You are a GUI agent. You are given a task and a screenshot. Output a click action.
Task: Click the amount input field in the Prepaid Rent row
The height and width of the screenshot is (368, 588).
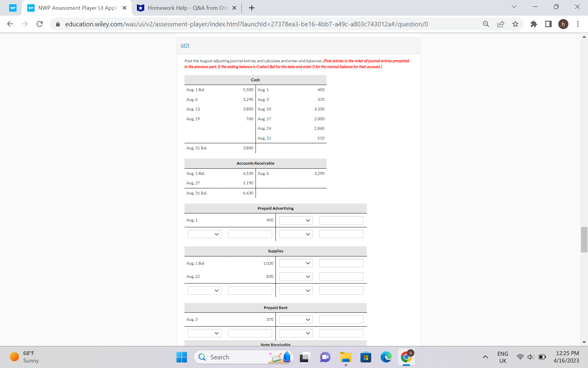[x=341, y=319]
